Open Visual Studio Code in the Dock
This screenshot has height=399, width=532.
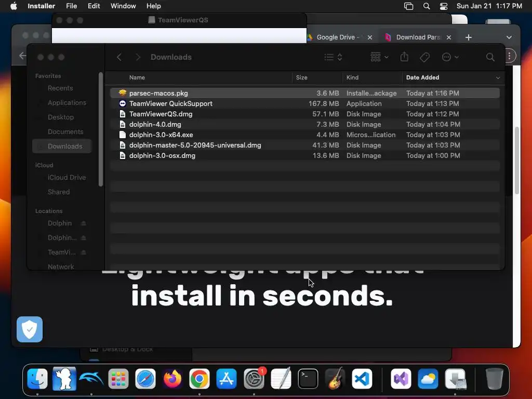[x=362, y=379]
